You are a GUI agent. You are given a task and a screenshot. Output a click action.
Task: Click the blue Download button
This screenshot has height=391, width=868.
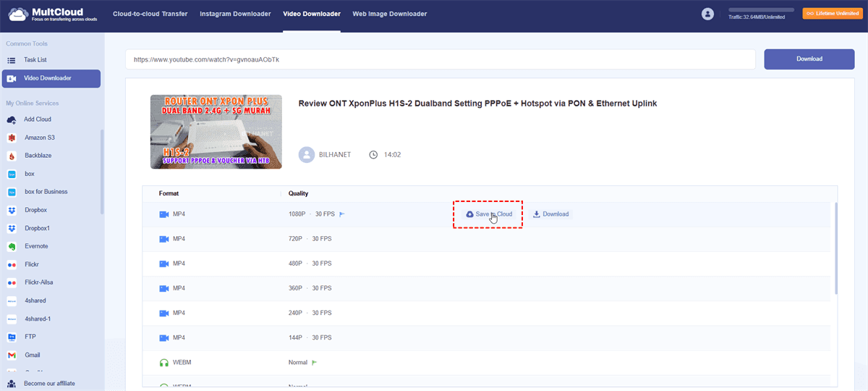[x=809, y=59]
